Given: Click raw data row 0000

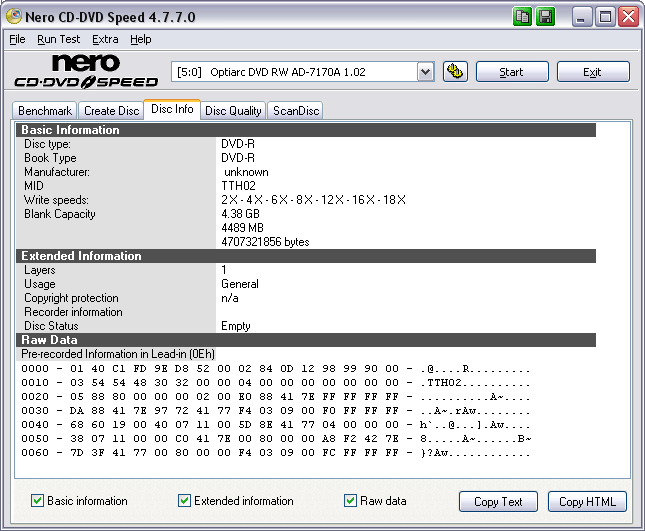Looking at the screenshot, I should [276, 369].
